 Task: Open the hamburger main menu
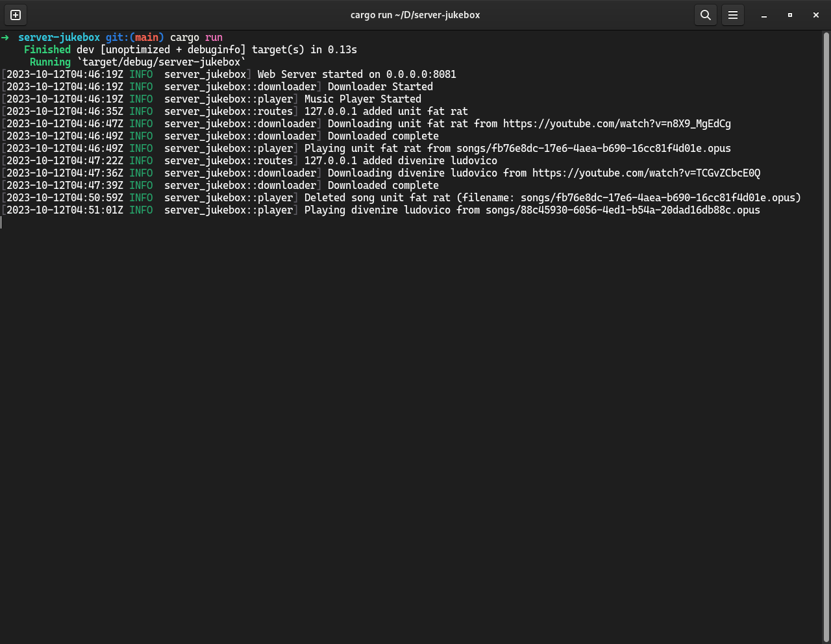click(733, 14)
